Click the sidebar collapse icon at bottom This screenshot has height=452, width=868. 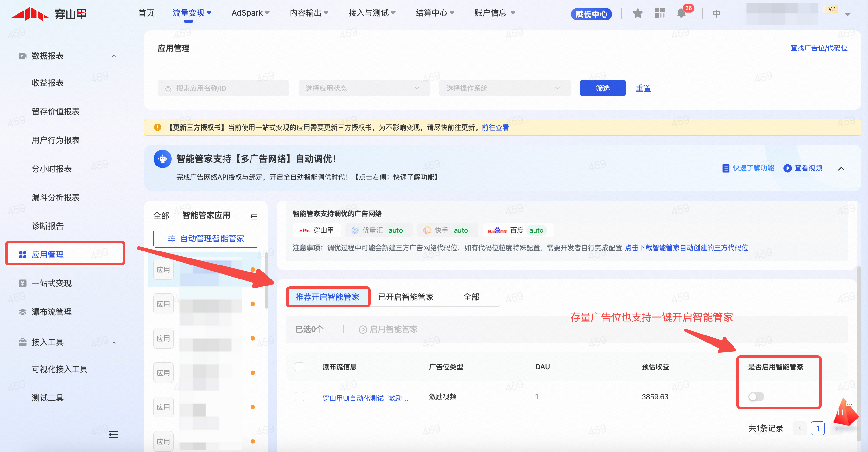coord(113,434)
